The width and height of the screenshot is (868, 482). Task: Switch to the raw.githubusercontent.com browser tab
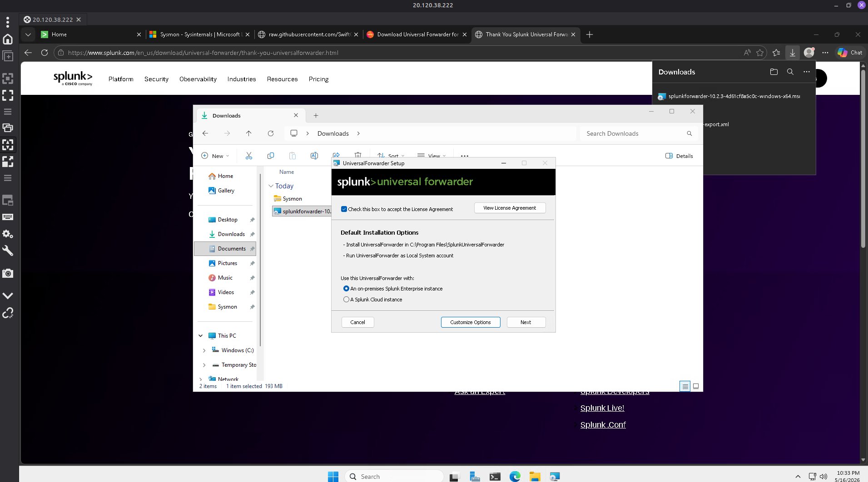(308, 34)
